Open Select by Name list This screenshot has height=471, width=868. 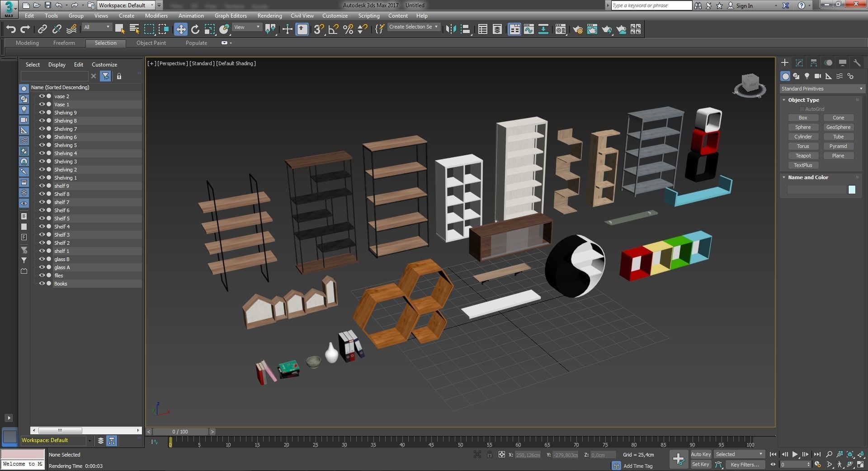134,29
